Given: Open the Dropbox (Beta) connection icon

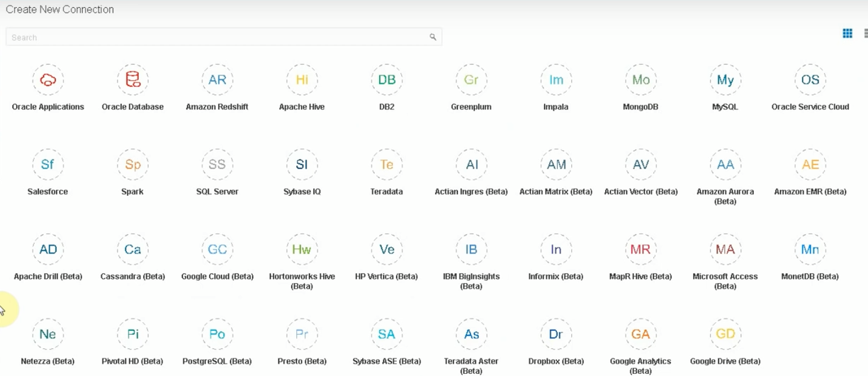Looking at the screenshot, I should 556,334.
